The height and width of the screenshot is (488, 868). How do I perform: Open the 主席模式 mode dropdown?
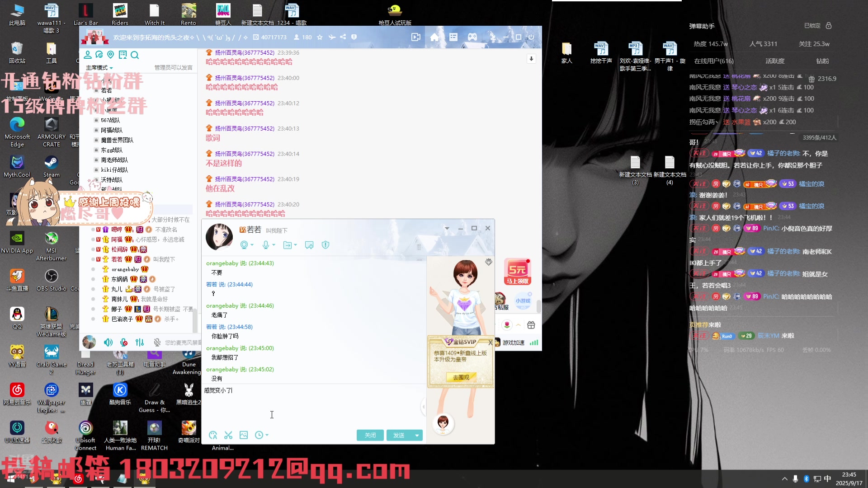[99, 68]
